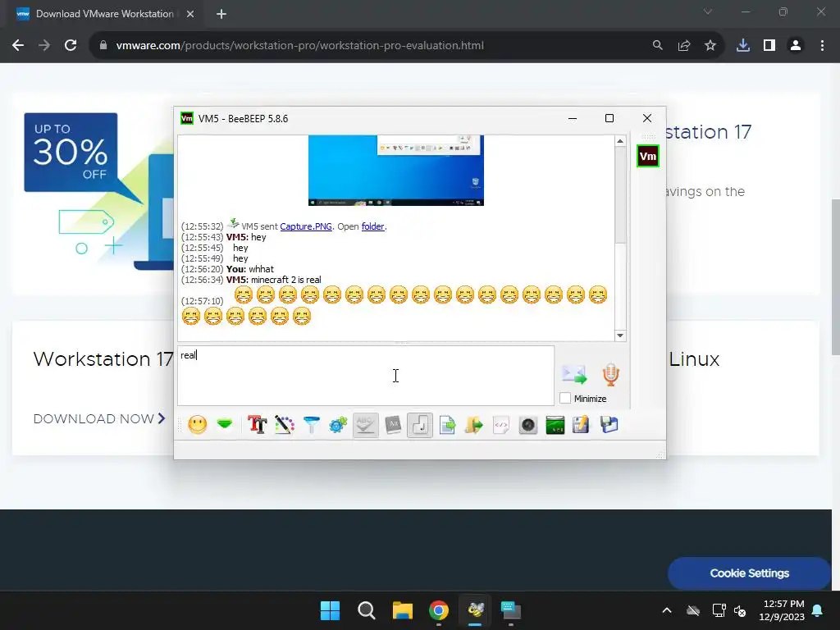
Task: Open Chrome profile avatar icon
Action: 796,46
